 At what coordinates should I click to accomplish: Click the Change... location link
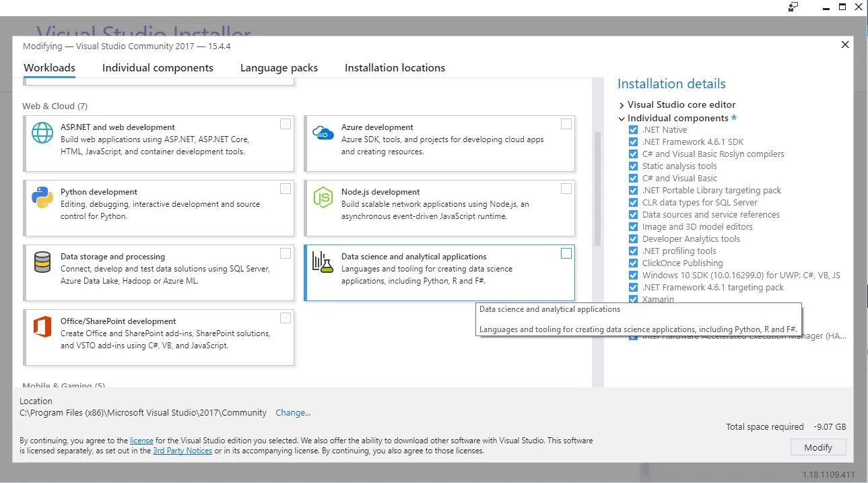tap(293, 413)
